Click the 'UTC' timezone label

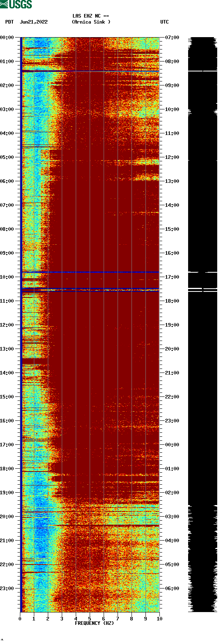click(x=165, y=22)
